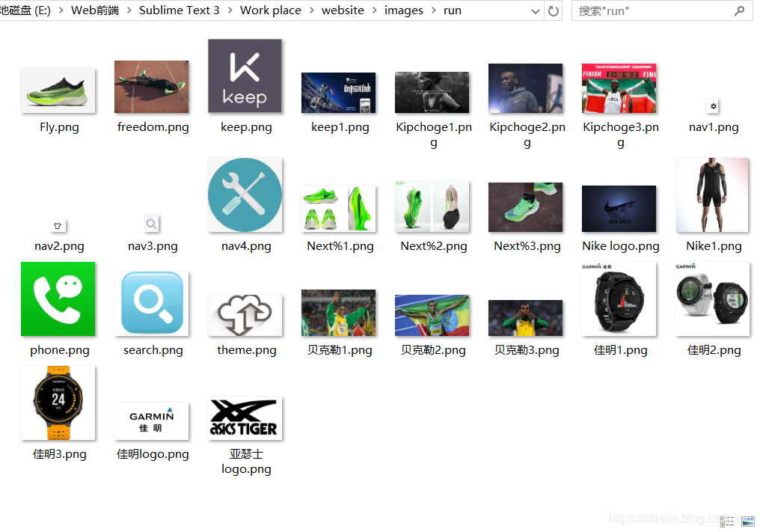Select the Kipchoge2.png image
760x532 pixels.
525,88
